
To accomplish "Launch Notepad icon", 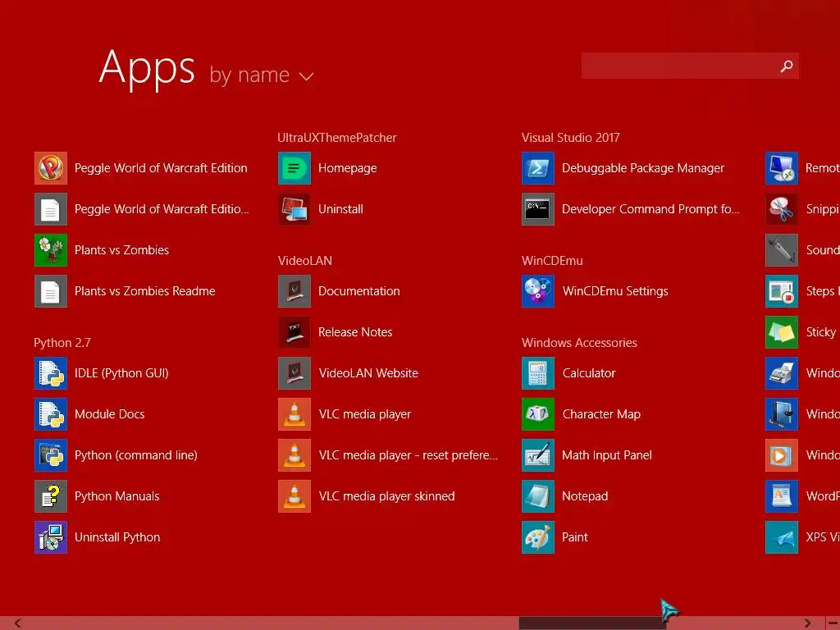I will click(538, 496).
